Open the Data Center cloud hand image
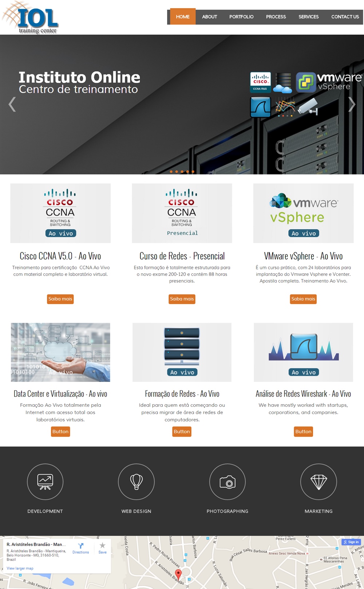Viewport: 364px width, 589px height. point(60,352)
